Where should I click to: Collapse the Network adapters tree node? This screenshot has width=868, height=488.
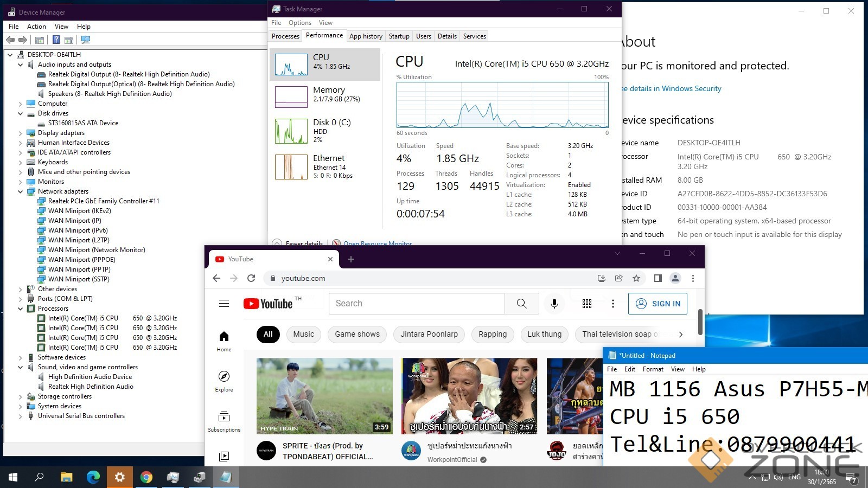[21, 191]
